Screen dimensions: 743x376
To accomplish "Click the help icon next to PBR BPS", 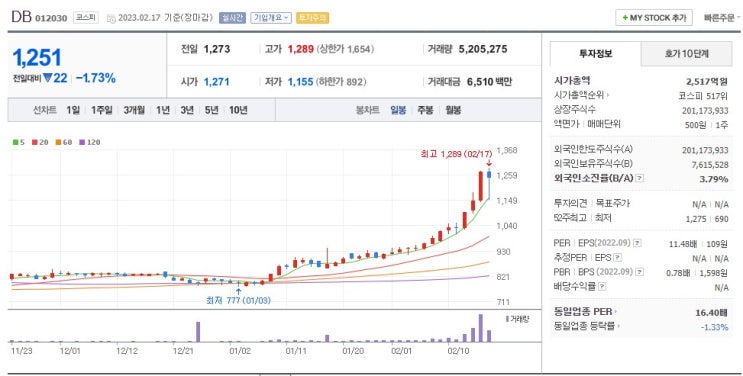I will click(640, 272).
